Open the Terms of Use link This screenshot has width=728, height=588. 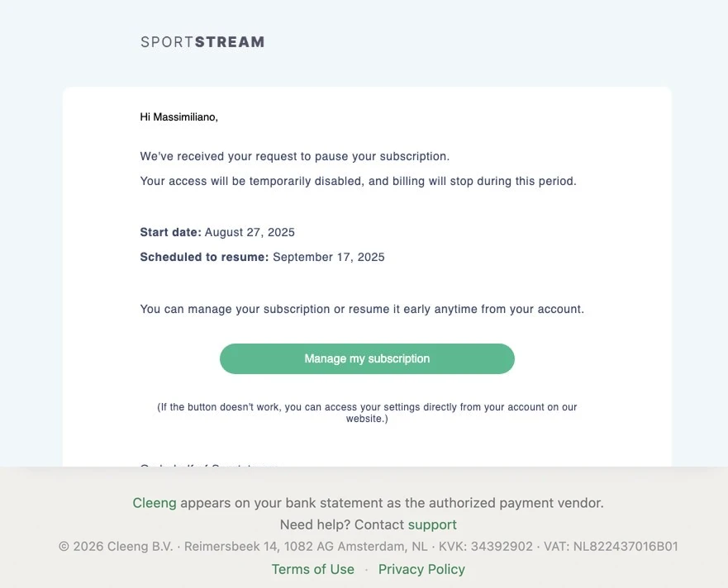[x=312, y=569]
